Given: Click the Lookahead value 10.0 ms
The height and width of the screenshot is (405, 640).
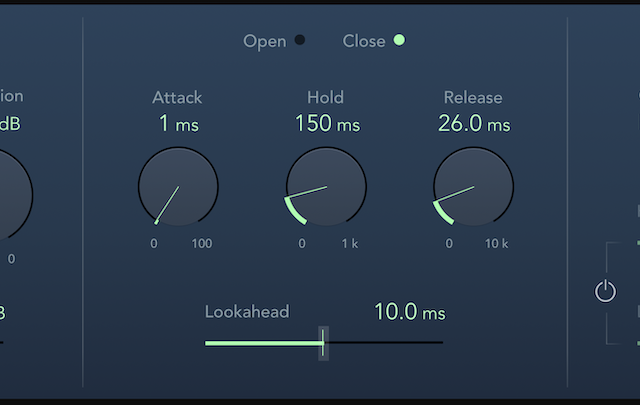Looking at the screenshot, I should pos(410,312).
